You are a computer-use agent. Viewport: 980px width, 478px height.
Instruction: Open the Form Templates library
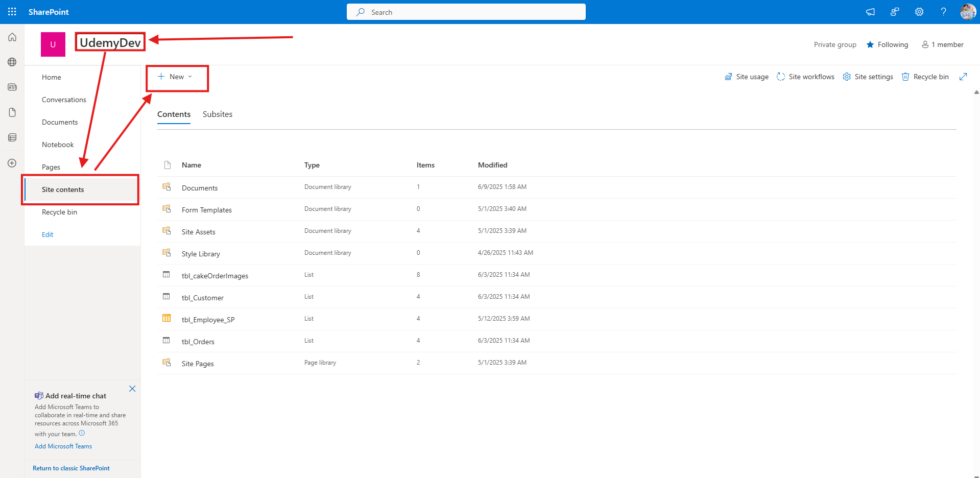pyautogui.click(x=207, y=210)
